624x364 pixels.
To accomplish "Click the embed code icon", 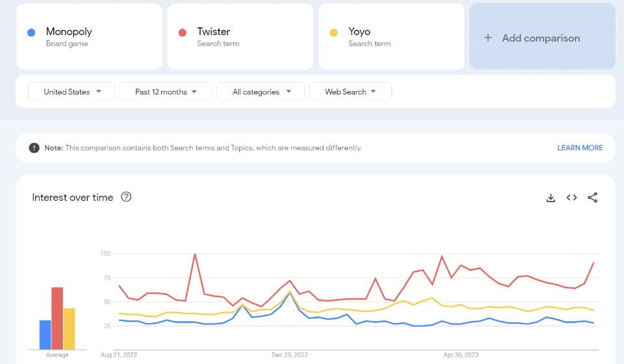I will click(x=571, y=198).
